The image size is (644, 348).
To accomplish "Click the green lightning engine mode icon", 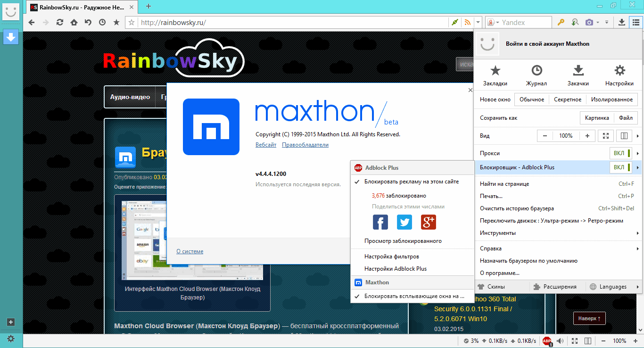I will click(455, 22).
